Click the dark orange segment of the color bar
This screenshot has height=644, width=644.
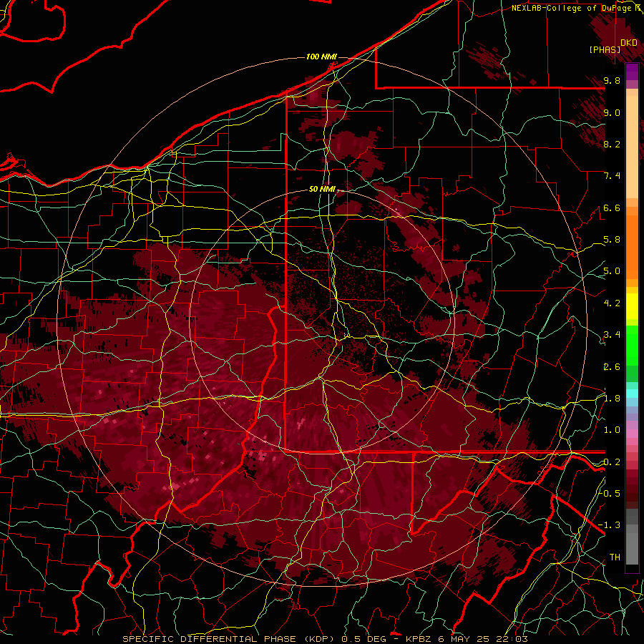(632, 246)
